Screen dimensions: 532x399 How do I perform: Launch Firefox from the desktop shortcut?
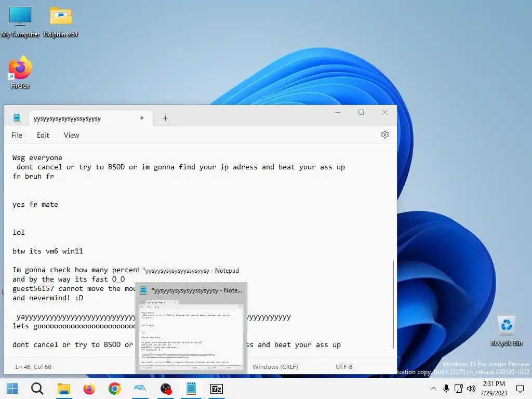20,73
